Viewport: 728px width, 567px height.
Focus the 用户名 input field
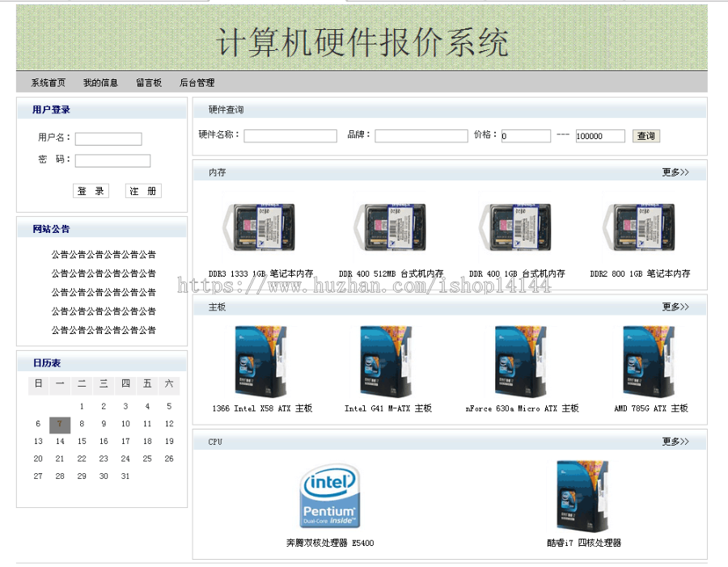(108, 139)
